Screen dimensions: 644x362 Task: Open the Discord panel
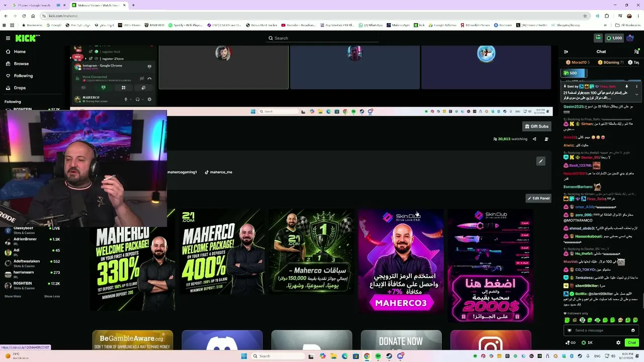[222, 340]
